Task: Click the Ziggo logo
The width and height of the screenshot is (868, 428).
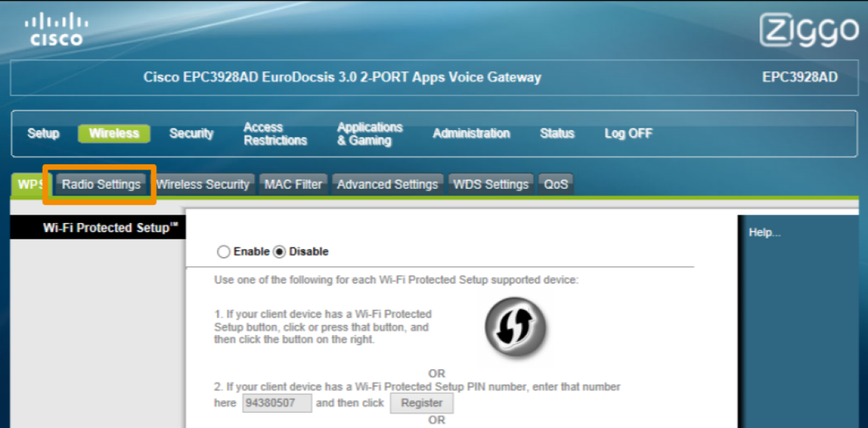Action: [808, 31]
